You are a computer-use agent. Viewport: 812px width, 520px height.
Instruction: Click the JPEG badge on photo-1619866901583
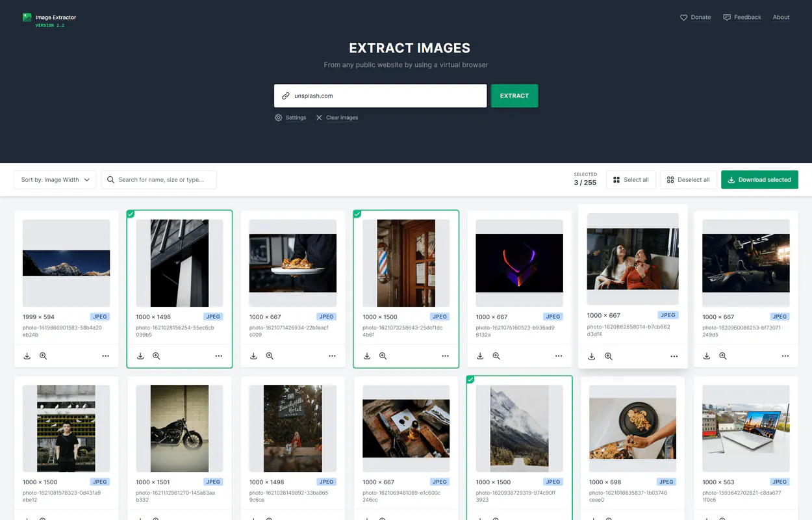tap(100, 317)
